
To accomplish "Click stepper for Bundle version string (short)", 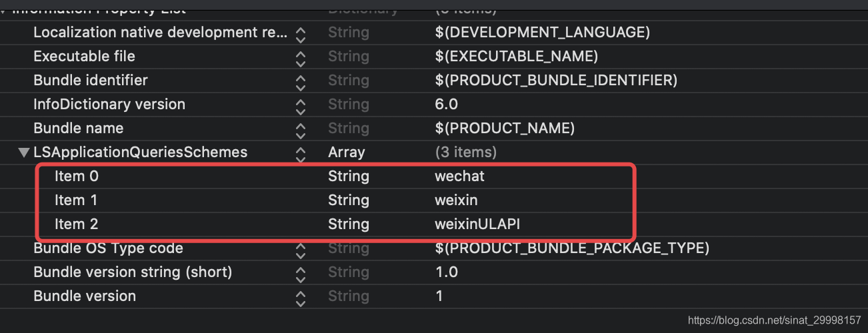I will [301, 273].
